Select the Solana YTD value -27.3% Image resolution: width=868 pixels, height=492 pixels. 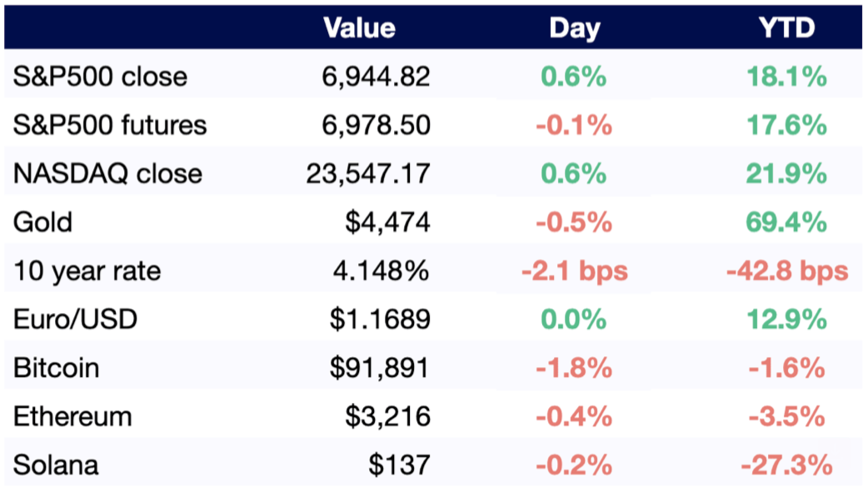[x=786, y=464]
